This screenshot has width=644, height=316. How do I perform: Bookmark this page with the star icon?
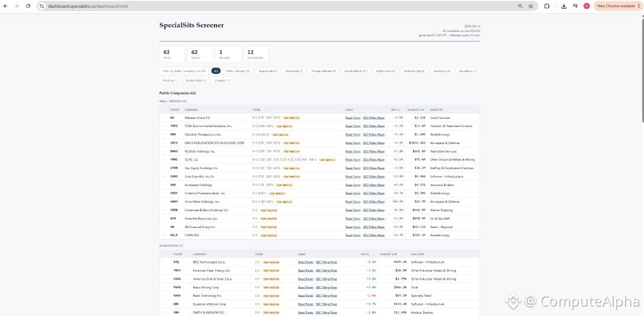pos(531,6)
